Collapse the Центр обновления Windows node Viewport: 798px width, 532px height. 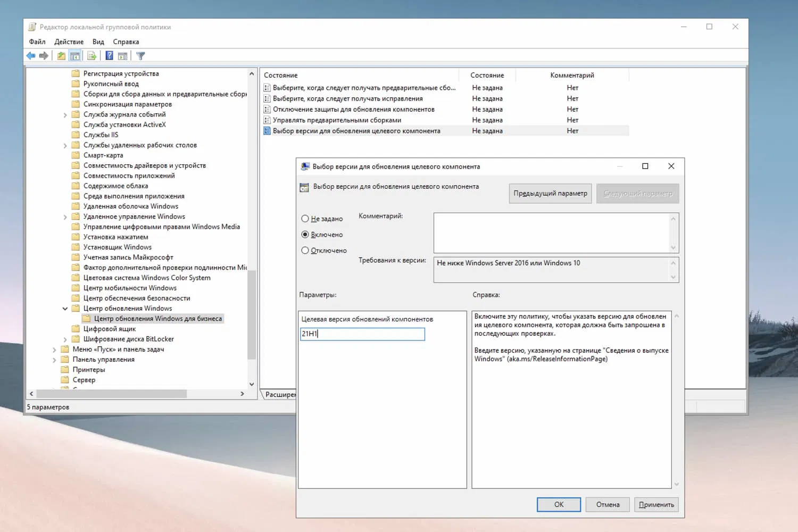(65, 309)
